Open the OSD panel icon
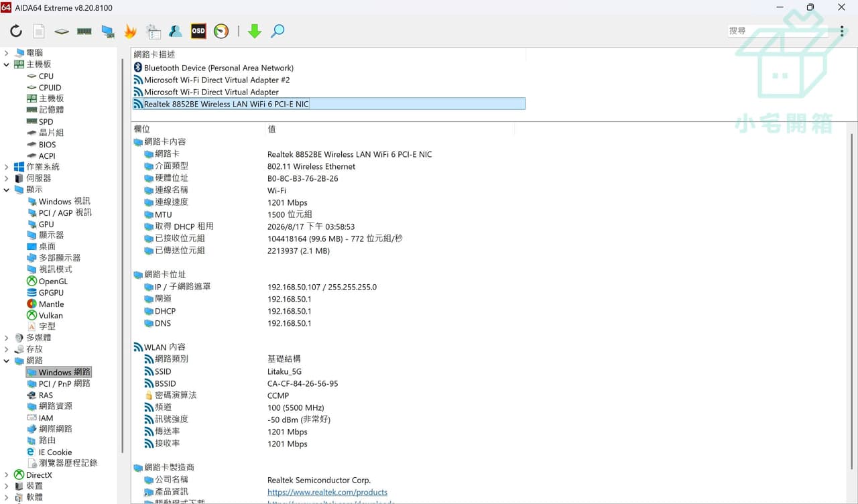 pos(198,31)
